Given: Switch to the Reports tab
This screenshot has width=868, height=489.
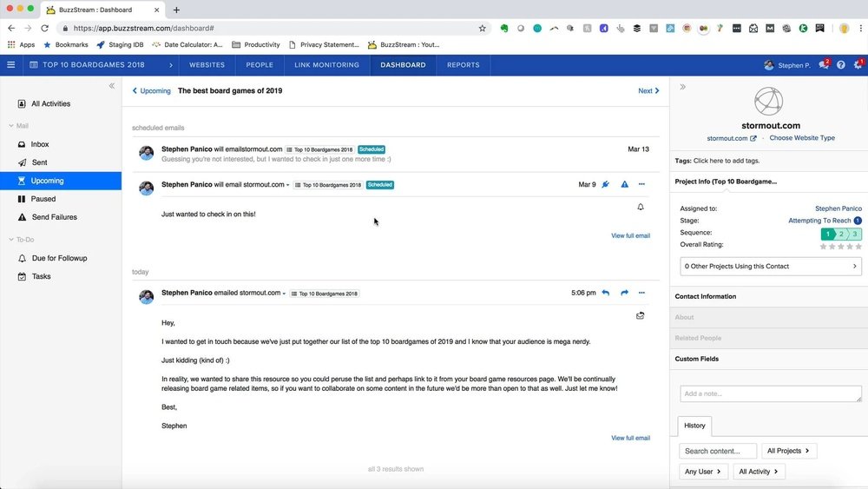Looking at the screenshot, I should click(x=464, y=65).
